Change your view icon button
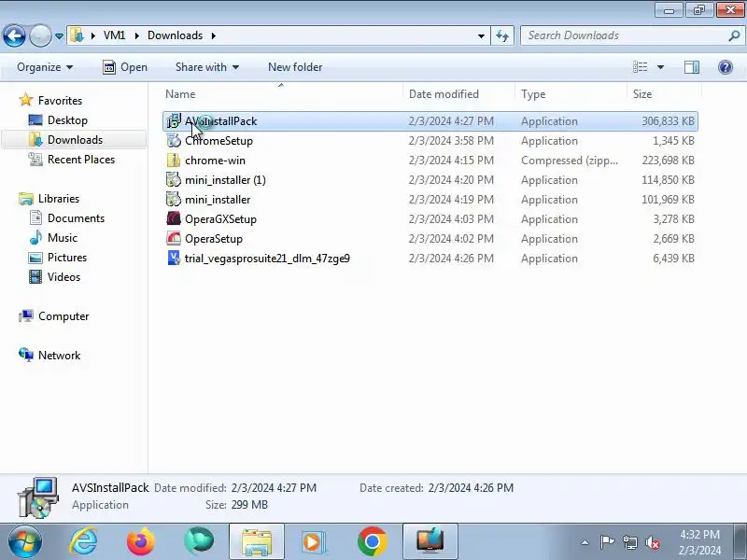747x560 pixels. (640, 67)
